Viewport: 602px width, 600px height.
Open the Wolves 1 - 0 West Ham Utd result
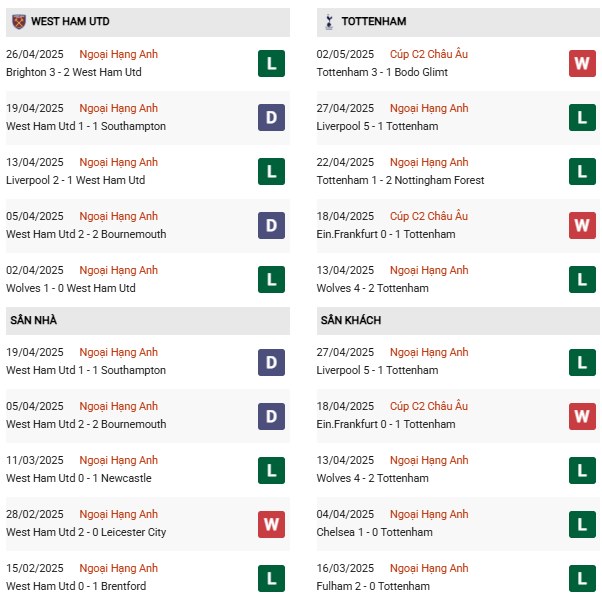point(71,288)
